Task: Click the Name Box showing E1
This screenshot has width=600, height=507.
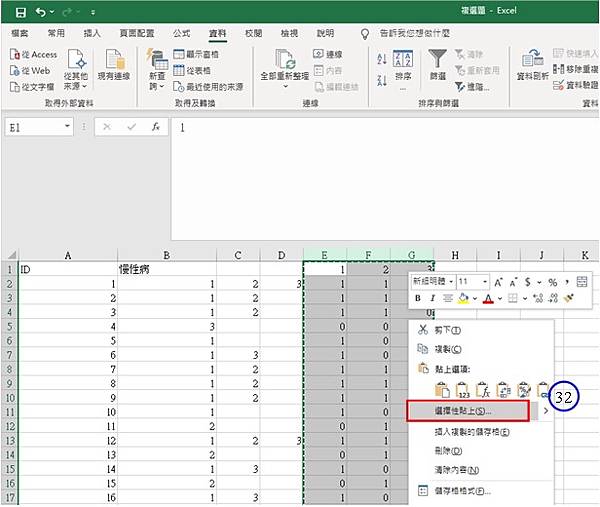Action: tap(34, 127)
